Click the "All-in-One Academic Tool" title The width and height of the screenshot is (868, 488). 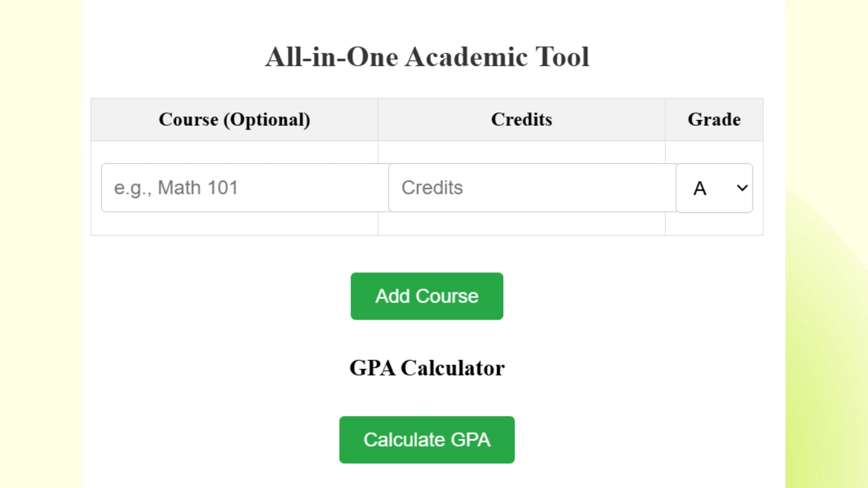(x=427, y=57)
